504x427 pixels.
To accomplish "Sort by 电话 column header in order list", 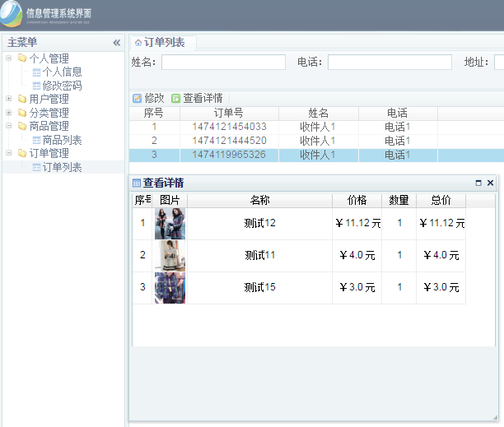I will [398, 114].
